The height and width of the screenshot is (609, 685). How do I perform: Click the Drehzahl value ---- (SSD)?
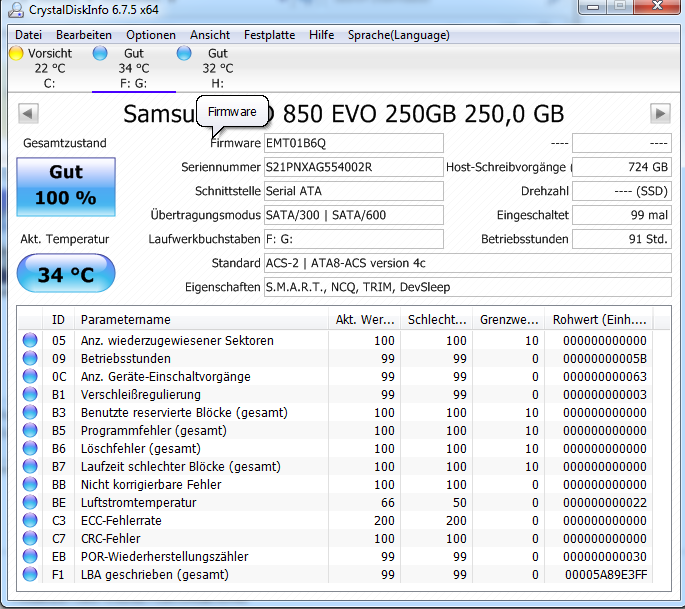pos(622,191)
